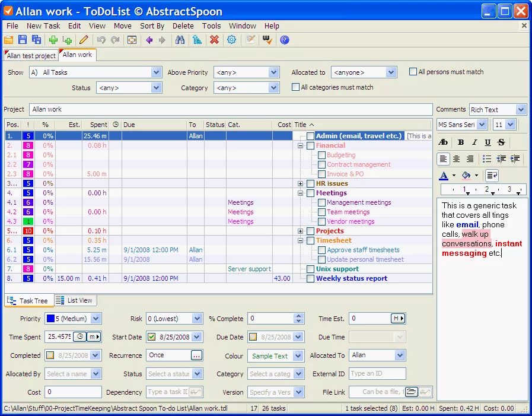Open the Risk dropdown
This screenshot has width=532, height=416.
point(197,319)
